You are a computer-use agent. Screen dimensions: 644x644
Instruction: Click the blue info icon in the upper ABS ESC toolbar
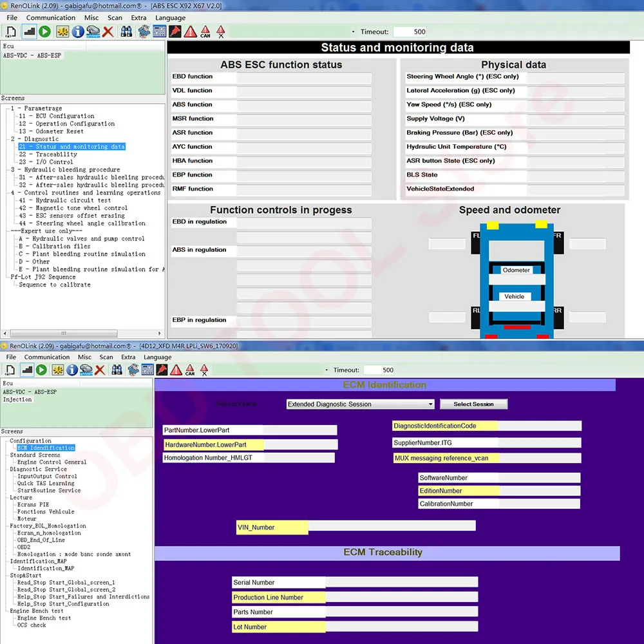pos(78,32)
